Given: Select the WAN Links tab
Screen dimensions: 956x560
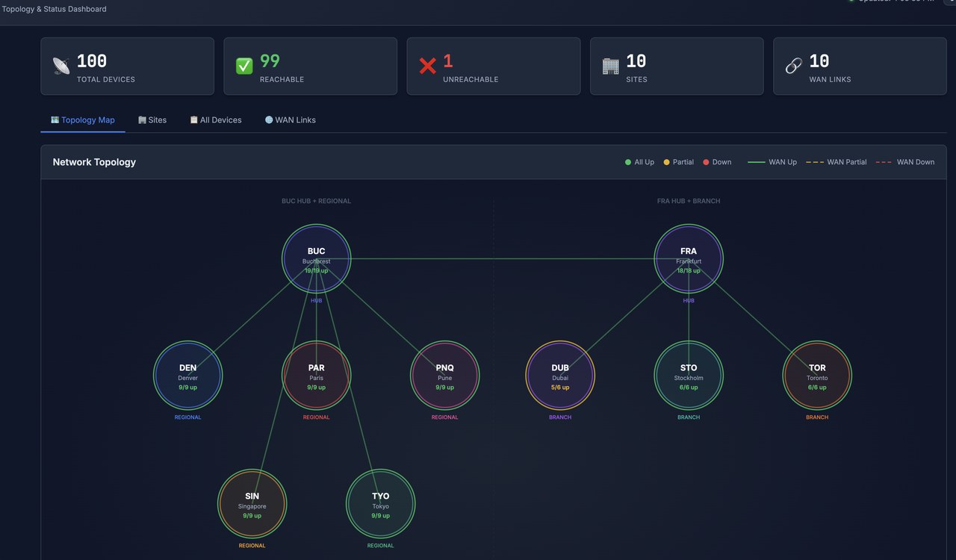Looking at the screenshot, I should pos(291,120).
